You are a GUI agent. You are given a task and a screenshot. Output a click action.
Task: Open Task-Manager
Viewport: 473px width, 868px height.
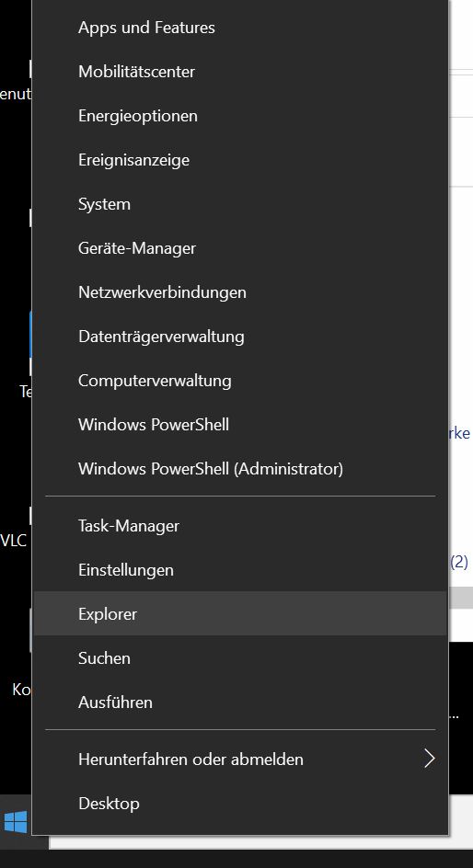tap(240, 526)
